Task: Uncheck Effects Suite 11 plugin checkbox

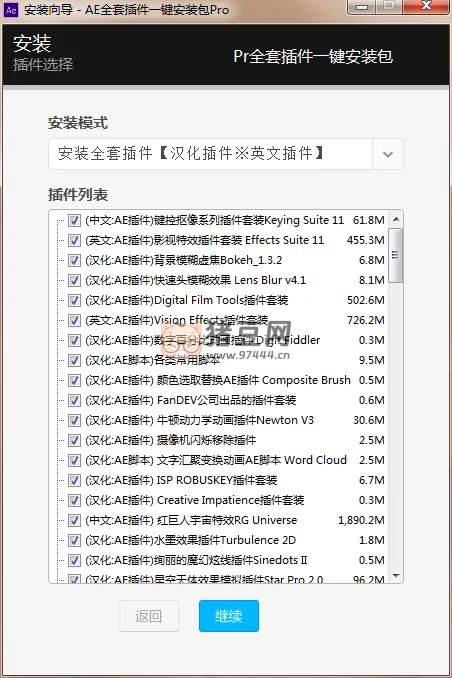Action: [74, 240]
